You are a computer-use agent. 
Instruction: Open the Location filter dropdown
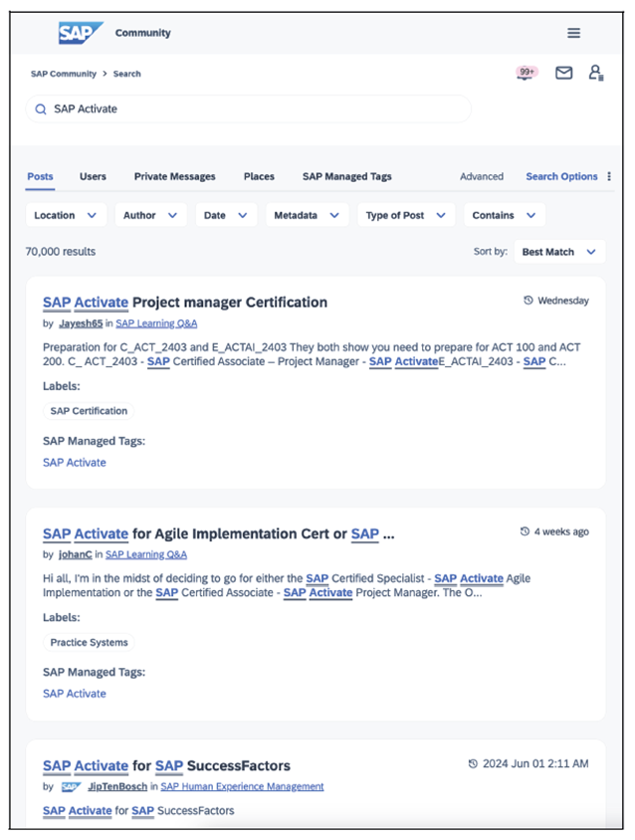(64, 214)
